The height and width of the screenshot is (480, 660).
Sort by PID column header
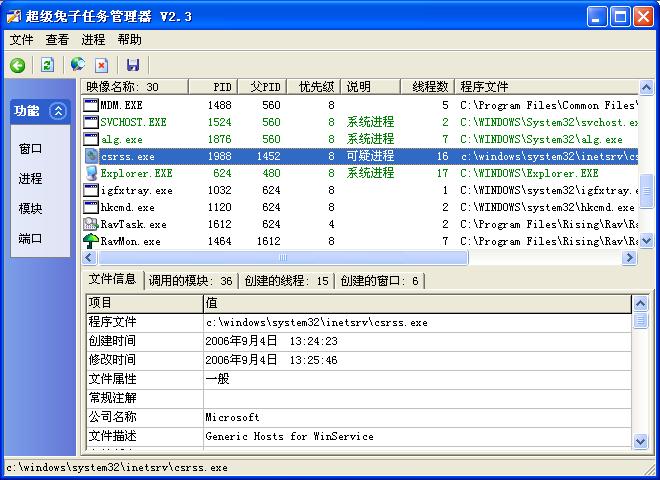point(213,87)
